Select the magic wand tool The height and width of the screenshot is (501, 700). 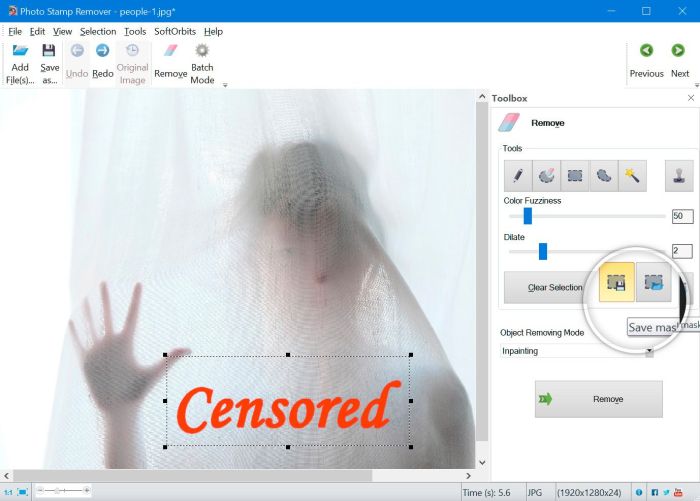(632, 175)
